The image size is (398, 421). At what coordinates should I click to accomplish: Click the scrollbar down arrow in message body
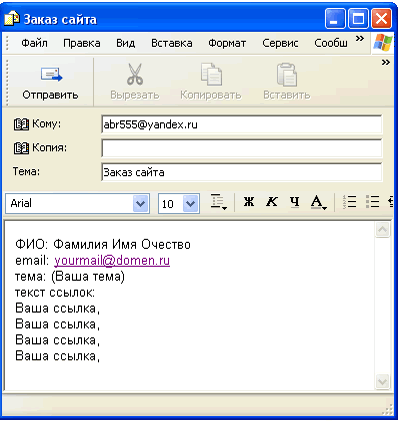pyautogui.click(x=382, y=381)
